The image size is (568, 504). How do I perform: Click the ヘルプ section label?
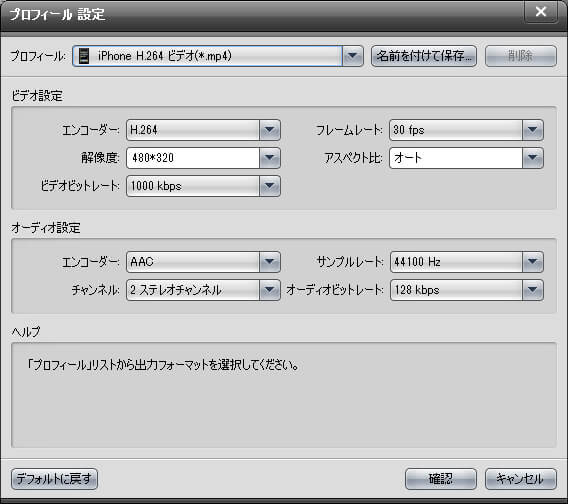click(x=26, y=332)
